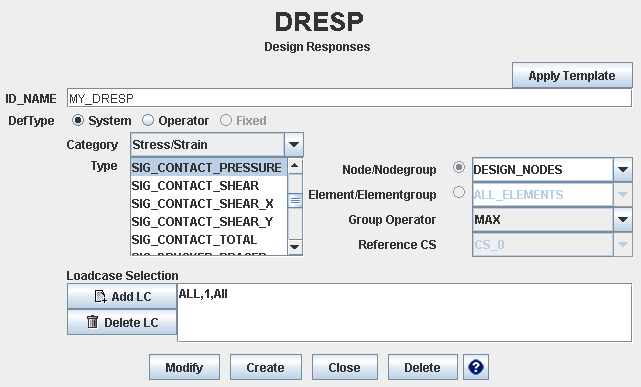Open the Group Operator MAX dropdown

coord(623,219)
